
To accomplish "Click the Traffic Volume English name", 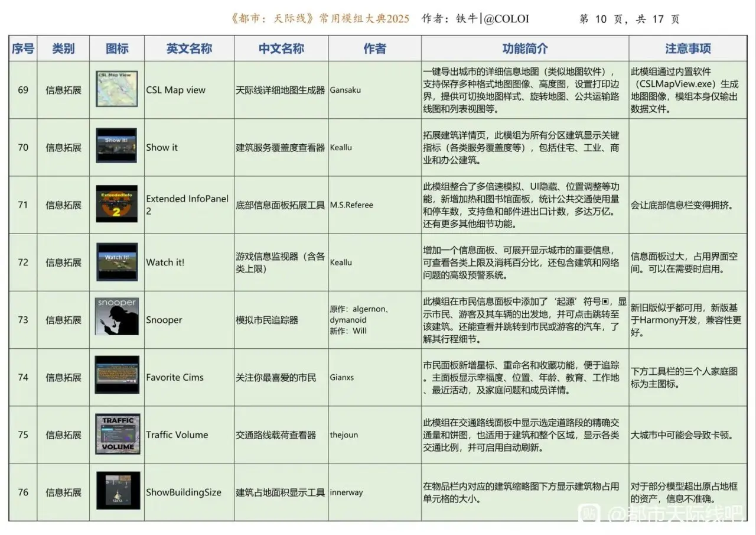I will (177, 435).
